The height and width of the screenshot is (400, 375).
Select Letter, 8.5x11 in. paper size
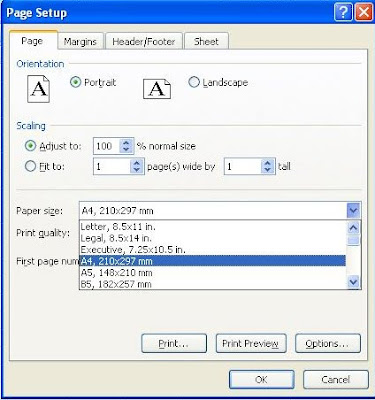(213, 227)
